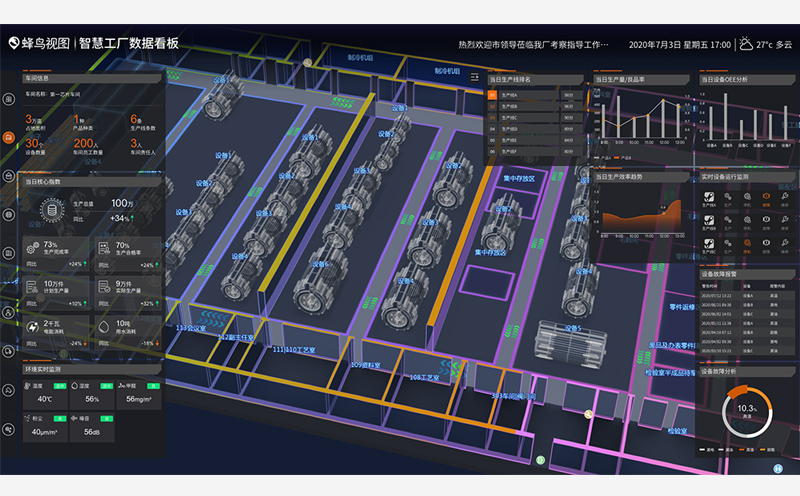Click the 集中存放区 label near ranking panel
The width and height of the screenshot is (800, 496).
[x=518, y=179]
